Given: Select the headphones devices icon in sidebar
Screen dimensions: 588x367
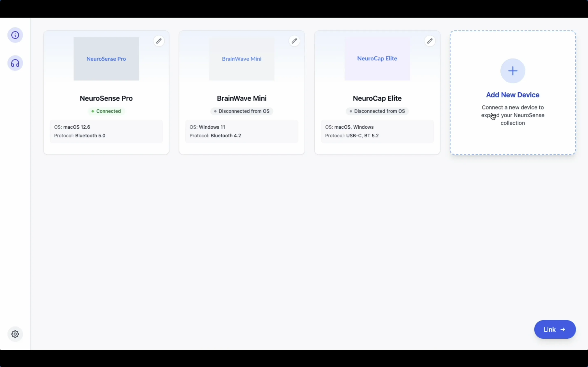Looking at the screenshot, I should [x=15, y=63].
